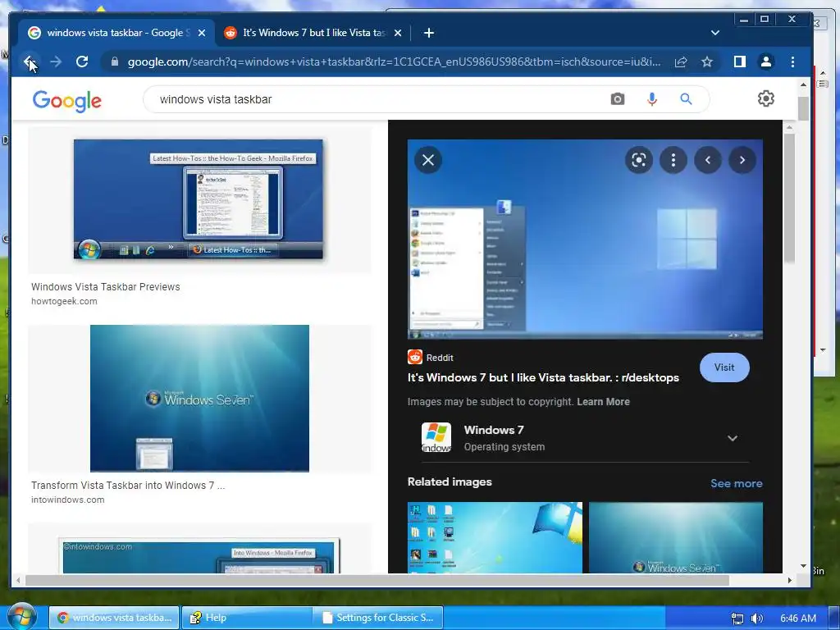This screenshot has height=630, width=840.
Task: Search inside image with Lens icon
Action: tap(638, 160)
